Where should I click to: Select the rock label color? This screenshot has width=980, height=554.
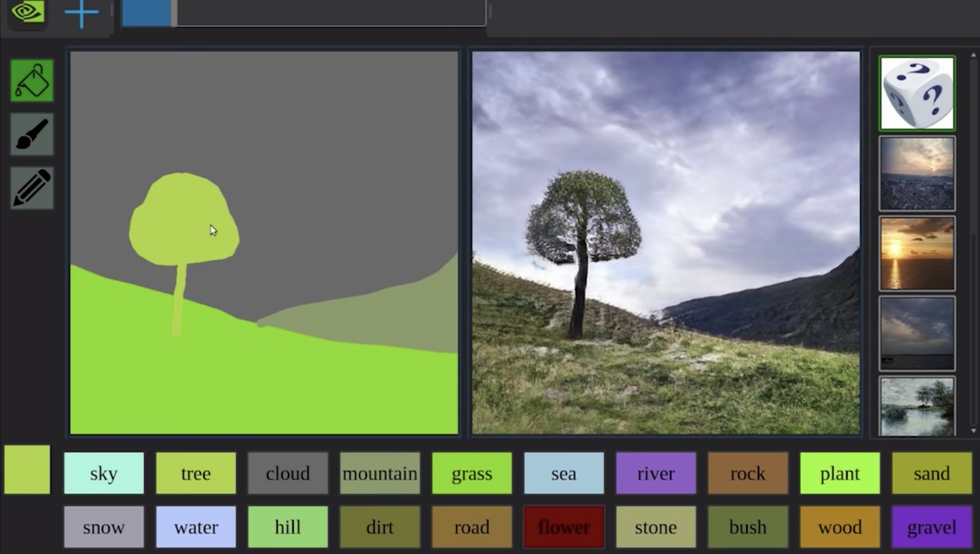pos(748,473)
